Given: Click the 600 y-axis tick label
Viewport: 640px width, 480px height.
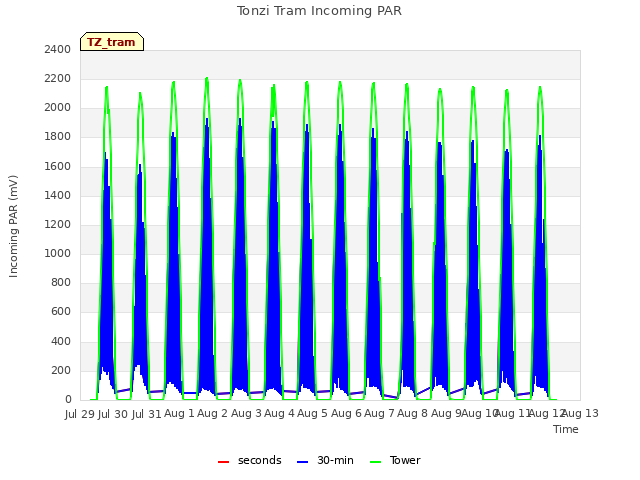Looking at the screenshot, I should (x=61, y=312).
